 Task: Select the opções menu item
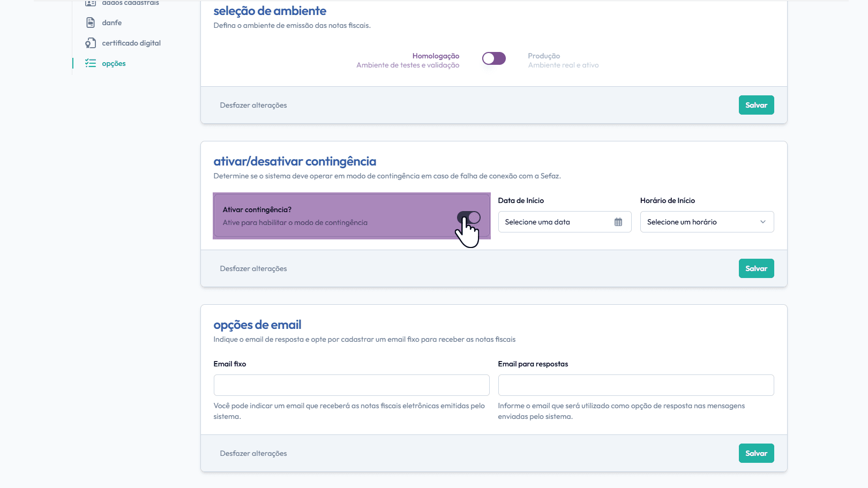pos(114,63)
